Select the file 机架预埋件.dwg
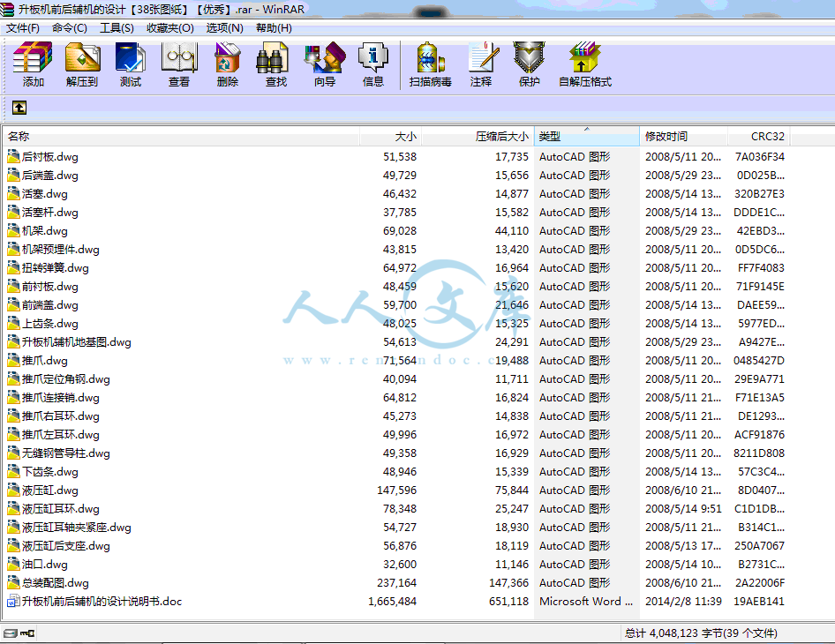Image resolution: width=835 pixels, height=644 pixels. (x=61, y=249)
